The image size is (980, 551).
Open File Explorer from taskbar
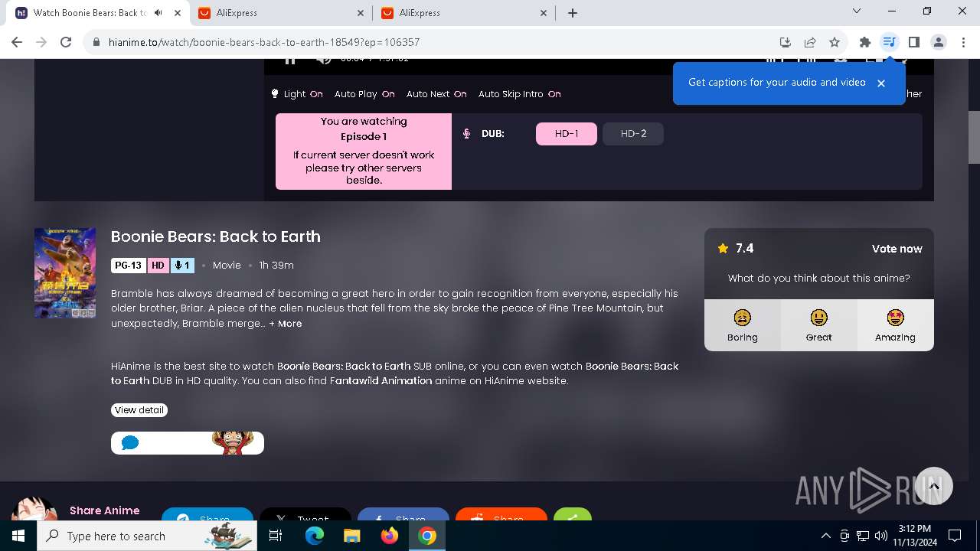(351, 536)
